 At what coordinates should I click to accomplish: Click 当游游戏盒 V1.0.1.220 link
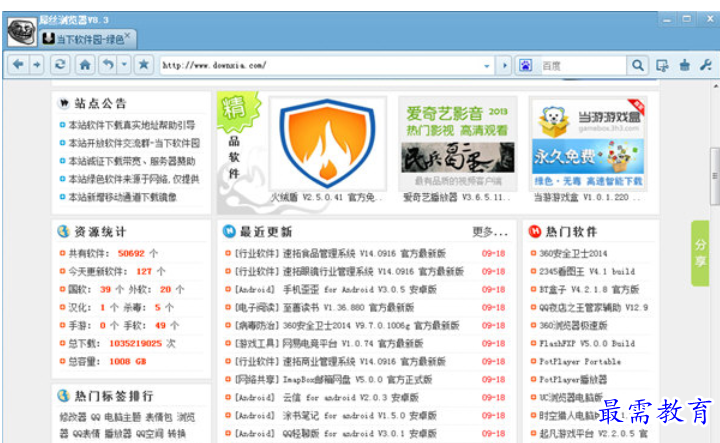tap(586, 197)
